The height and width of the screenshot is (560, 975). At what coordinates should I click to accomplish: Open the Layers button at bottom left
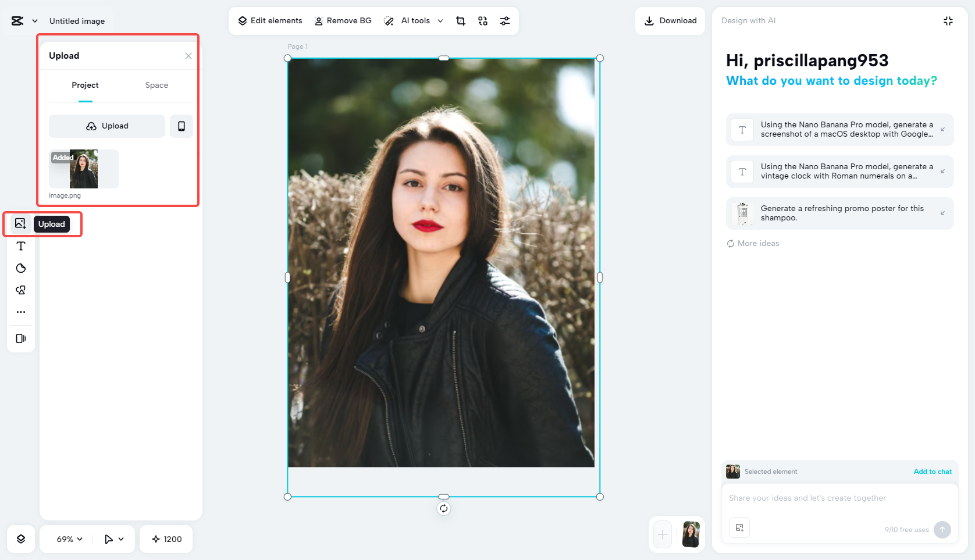[21, 539]
